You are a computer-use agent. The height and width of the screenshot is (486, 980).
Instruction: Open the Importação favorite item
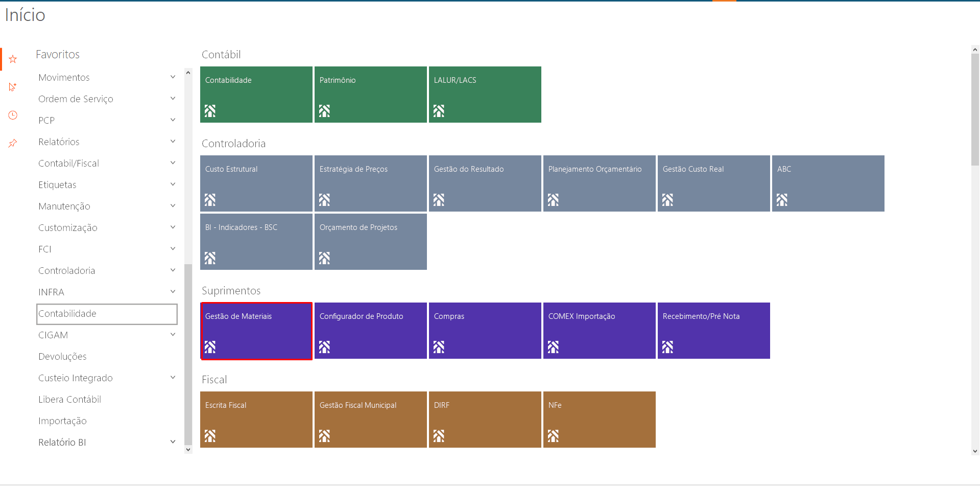point(62,421)
